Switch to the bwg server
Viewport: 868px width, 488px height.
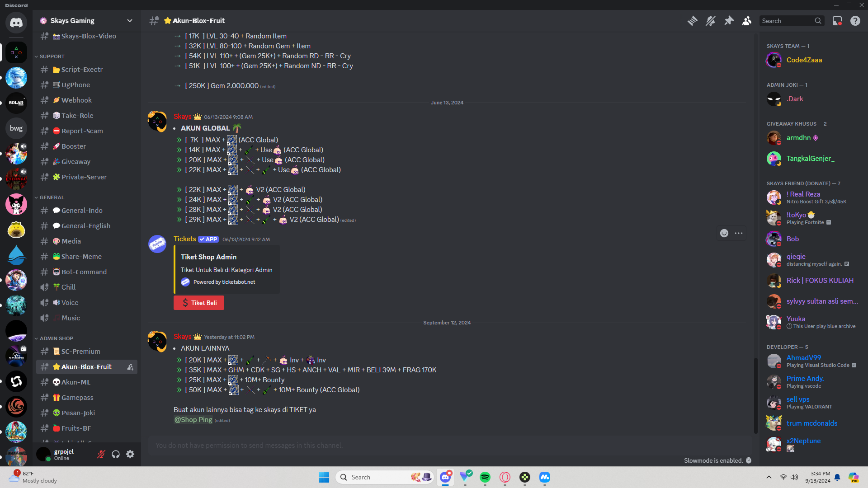click(16, 128)
